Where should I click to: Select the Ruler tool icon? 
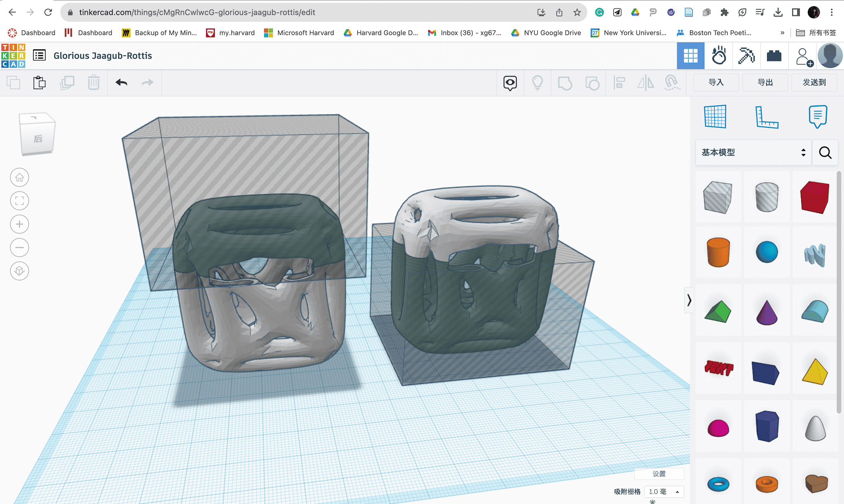coord(767,117)
